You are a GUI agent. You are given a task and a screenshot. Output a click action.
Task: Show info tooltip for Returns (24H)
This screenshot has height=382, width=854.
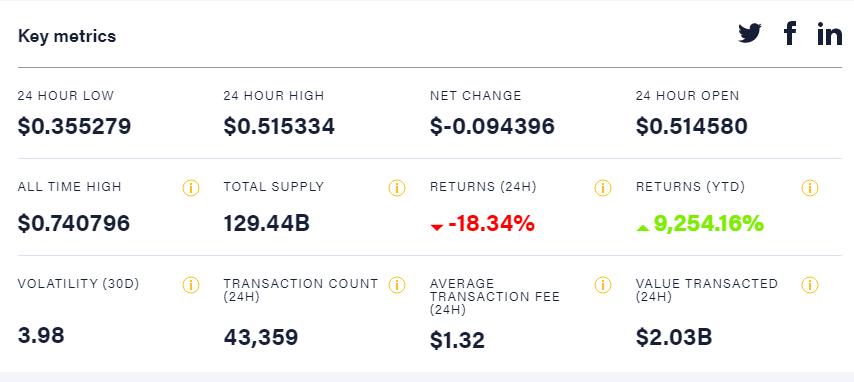click(602, 188)
